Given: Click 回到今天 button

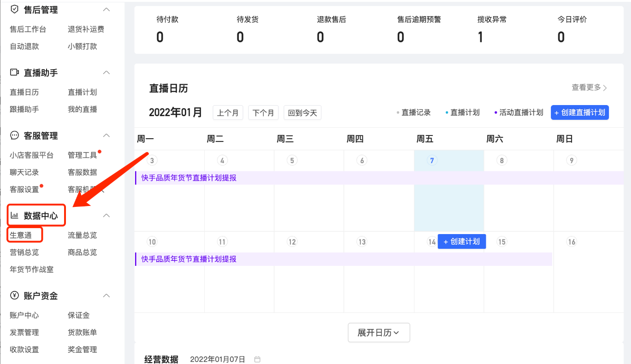Looking at the screenshot, I should click(302, 112).
